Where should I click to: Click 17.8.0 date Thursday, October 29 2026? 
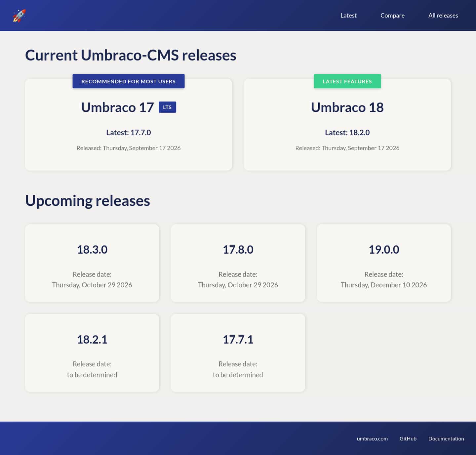pos(238,285)
